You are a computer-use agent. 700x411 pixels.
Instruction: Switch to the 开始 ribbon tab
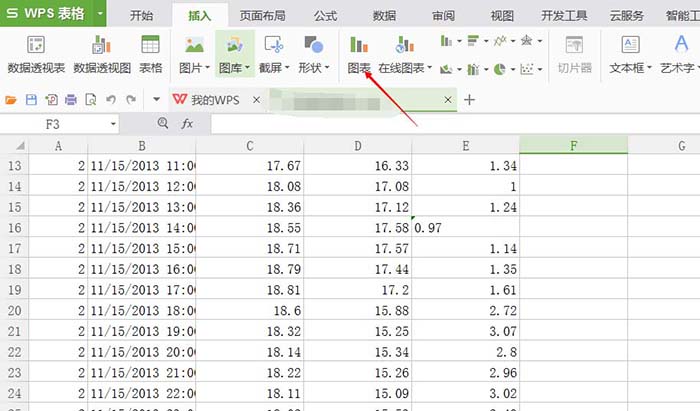141,16
